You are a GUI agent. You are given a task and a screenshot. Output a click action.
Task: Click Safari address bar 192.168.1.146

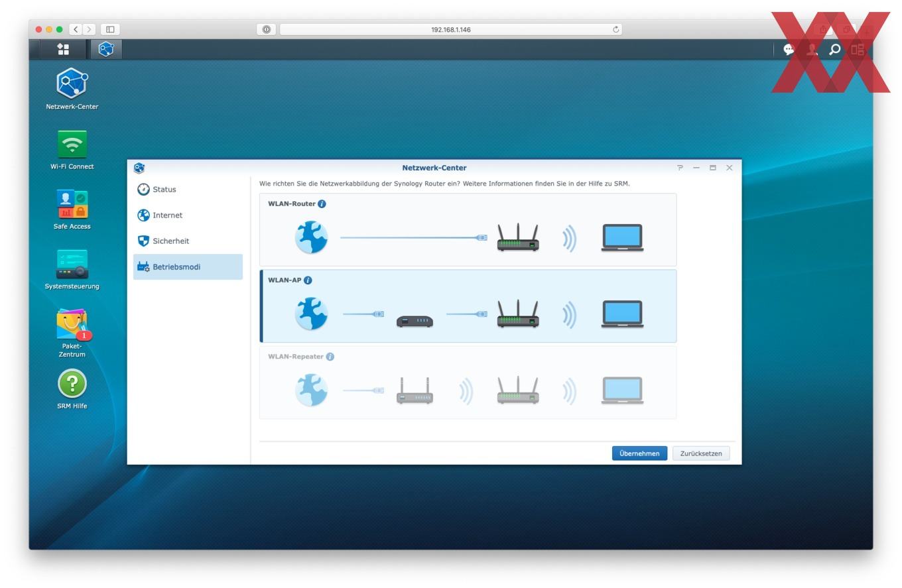tap(451, 29)
